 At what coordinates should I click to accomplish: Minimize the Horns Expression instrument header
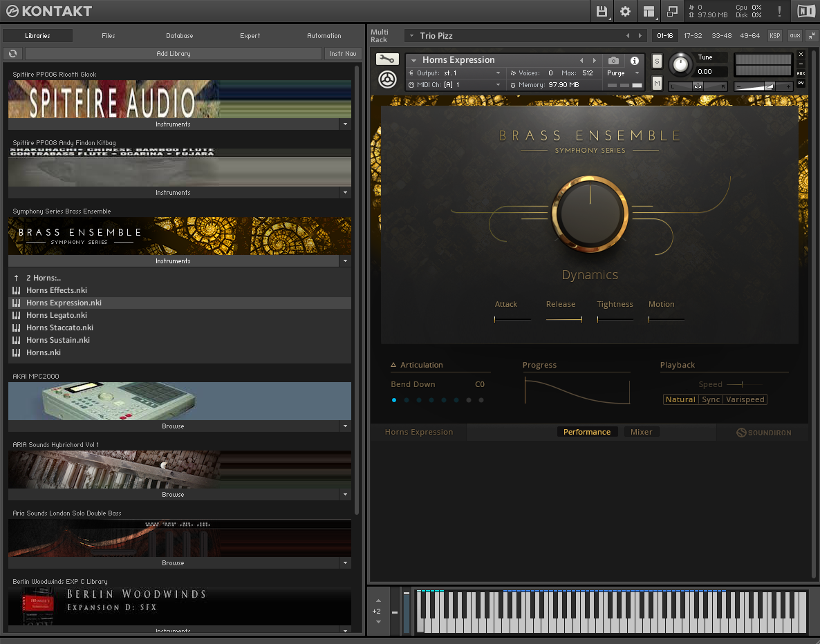801,64
